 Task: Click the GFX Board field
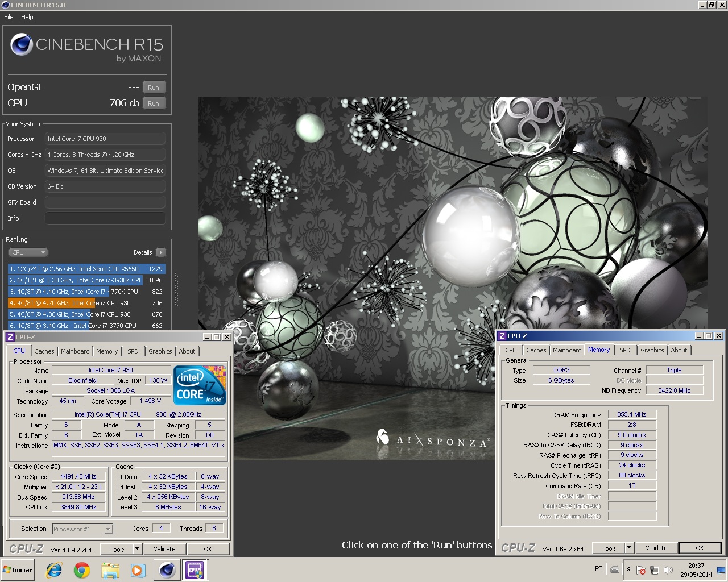click(105, 202)
